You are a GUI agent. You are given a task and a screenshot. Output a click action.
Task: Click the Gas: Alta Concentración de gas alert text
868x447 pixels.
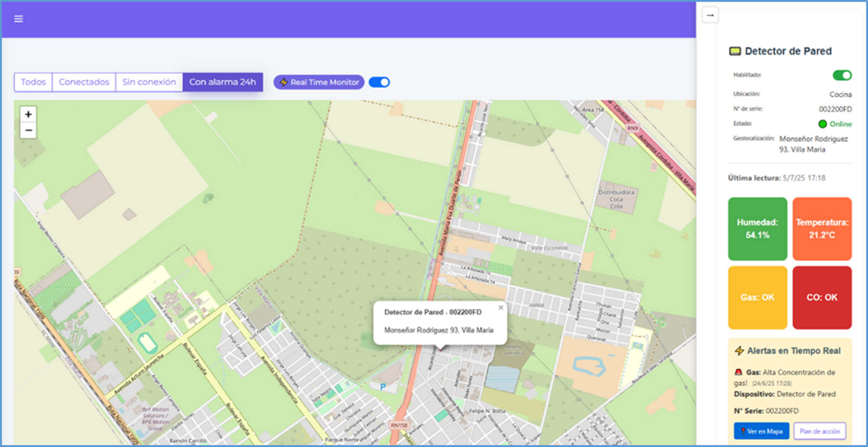[784, 377]
